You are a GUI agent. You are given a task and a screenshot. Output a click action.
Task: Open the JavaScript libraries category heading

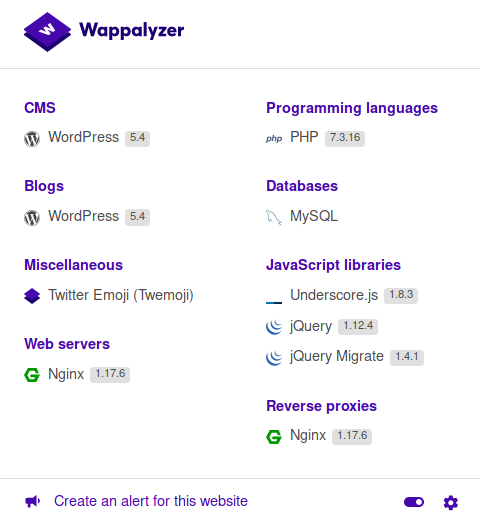(333, 265)
